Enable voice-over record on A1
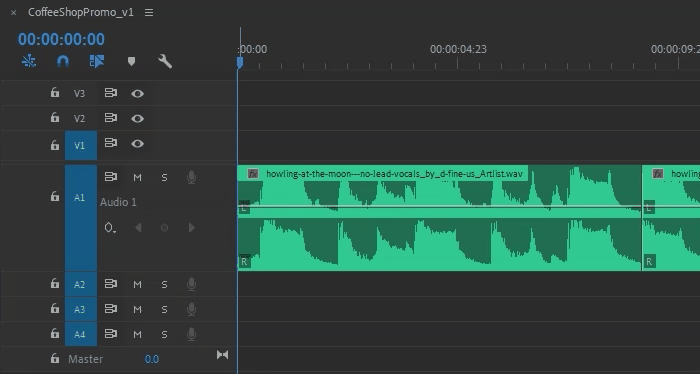 pyautogui.click(x=191, y=177)
